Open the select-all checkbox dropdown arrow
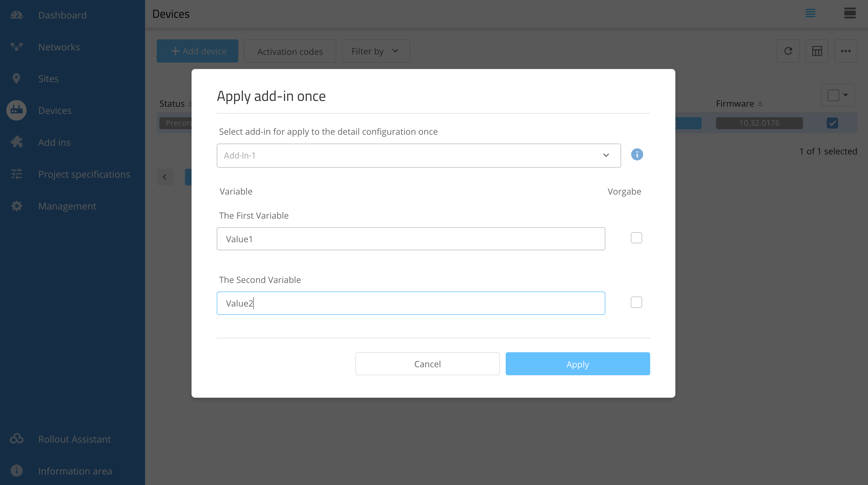 point(845,95)
